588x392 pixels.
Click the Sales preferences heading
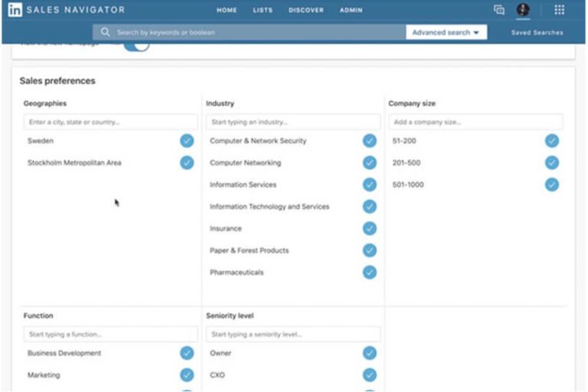[57, 80]
